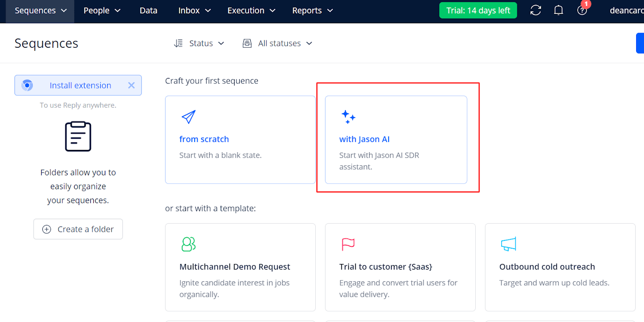Click the Trial: 14 days left button
Viewport: 644px width, 322px height.
coord(478,10)
